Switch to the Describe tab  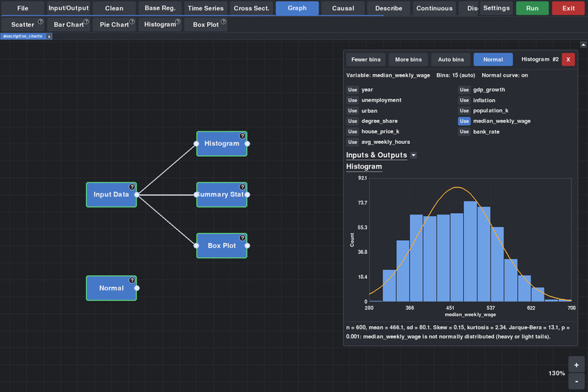(x=389, y=8)
